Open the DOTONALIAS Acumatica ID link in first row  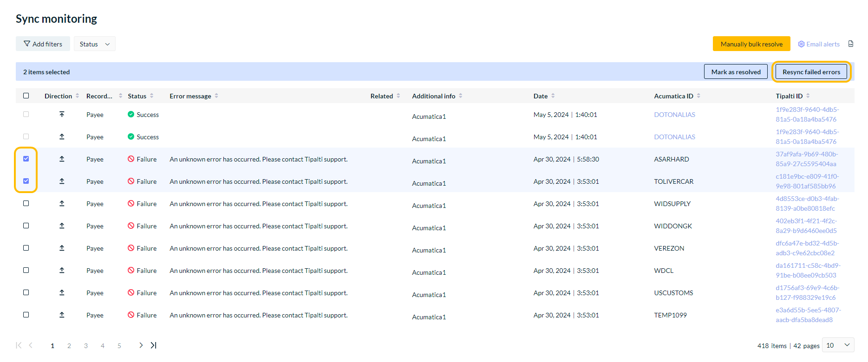(x=674, y=115)
